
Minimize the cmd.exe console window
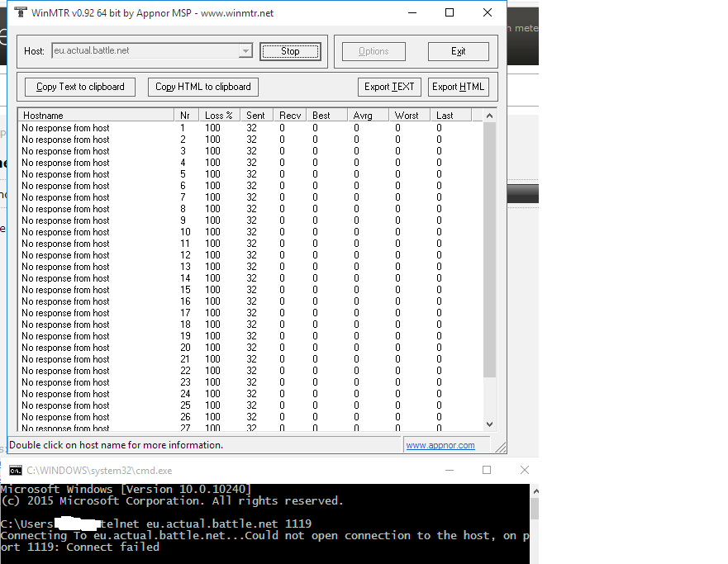click(449, 470)
